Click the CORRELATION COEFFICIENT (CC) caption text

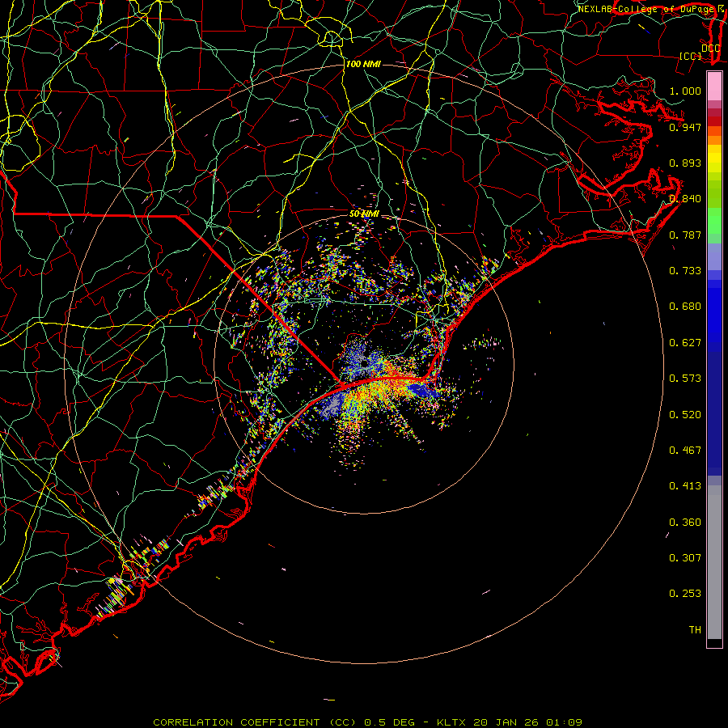click(x=256, y=722)
